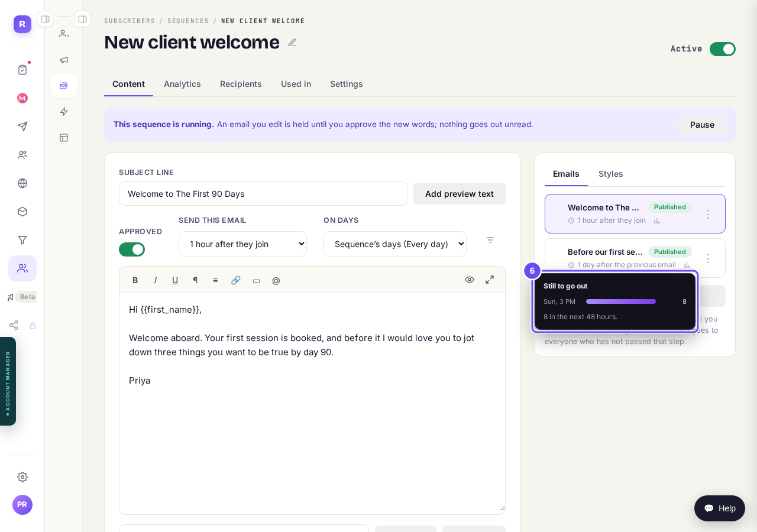Open the globe icon in left sidebar

pyautogui.click(x=22, y=183)
